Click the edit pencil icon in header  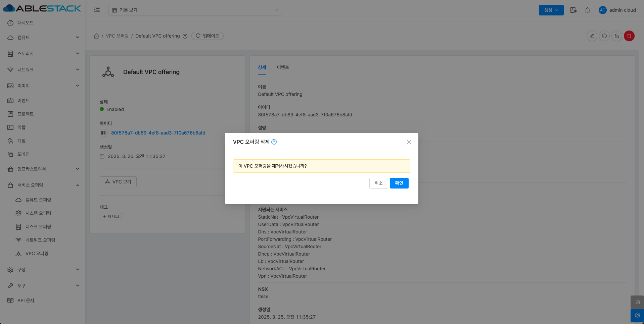pyautogui.click(x=592, y=36)
